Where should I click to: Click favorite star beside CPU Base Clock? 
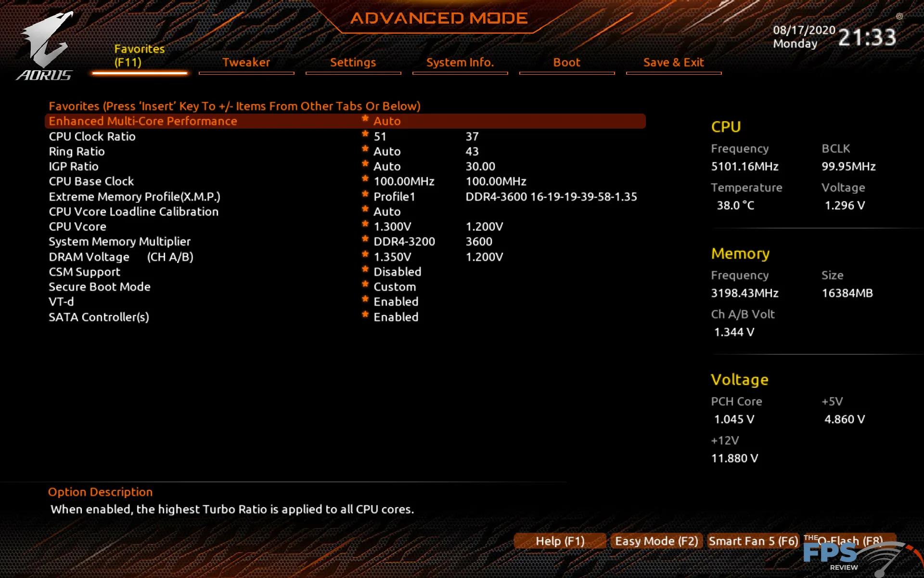(365, 179)
